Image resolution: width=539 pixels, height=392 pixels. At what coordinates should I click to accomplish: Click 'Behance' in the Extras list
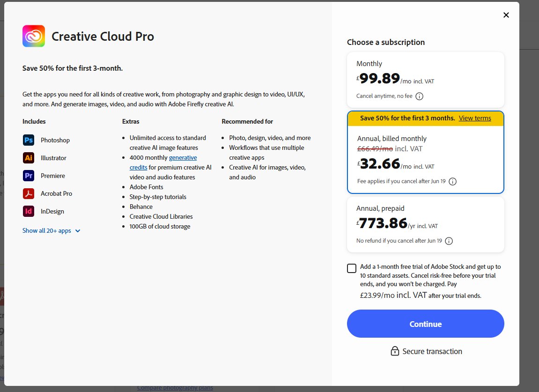[141, 207]
